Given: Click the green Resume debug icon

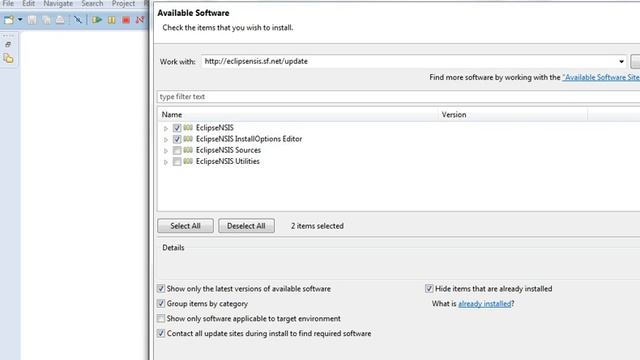Looking at the screenshot, I should click(97, 20).
